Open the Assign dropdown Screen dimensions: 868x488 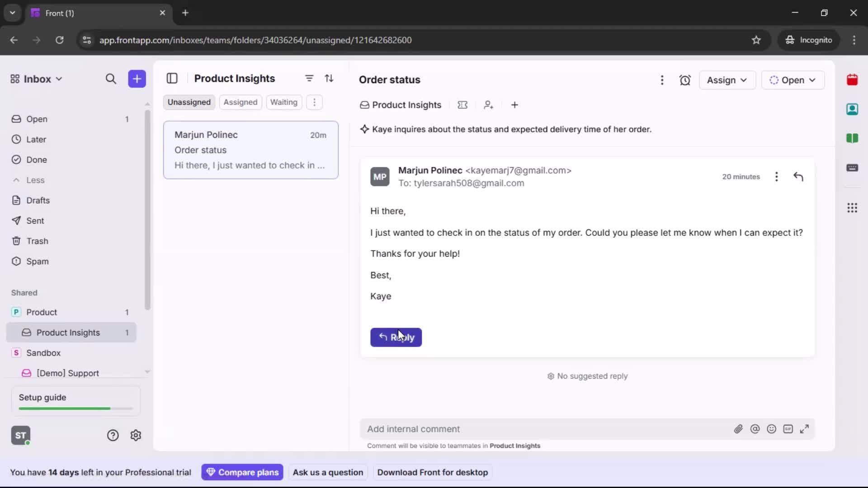[x=727, y=80]
